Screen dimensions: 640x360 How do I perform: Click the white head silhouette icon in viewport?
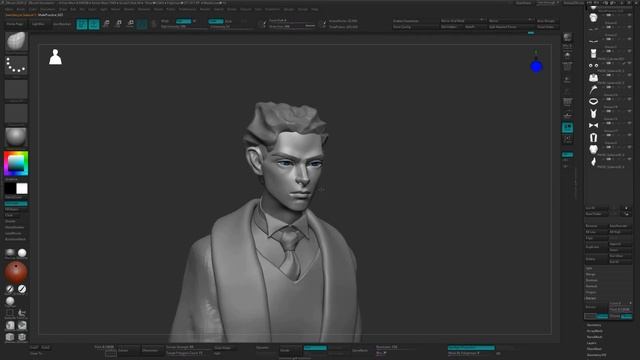pos(56,57)
